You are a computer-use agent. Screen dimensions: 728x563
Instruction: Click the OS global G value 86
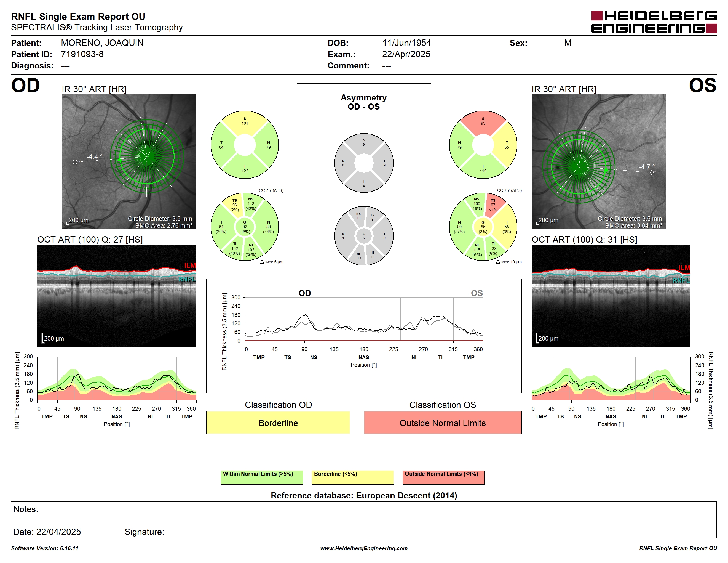tap(483, 227)
